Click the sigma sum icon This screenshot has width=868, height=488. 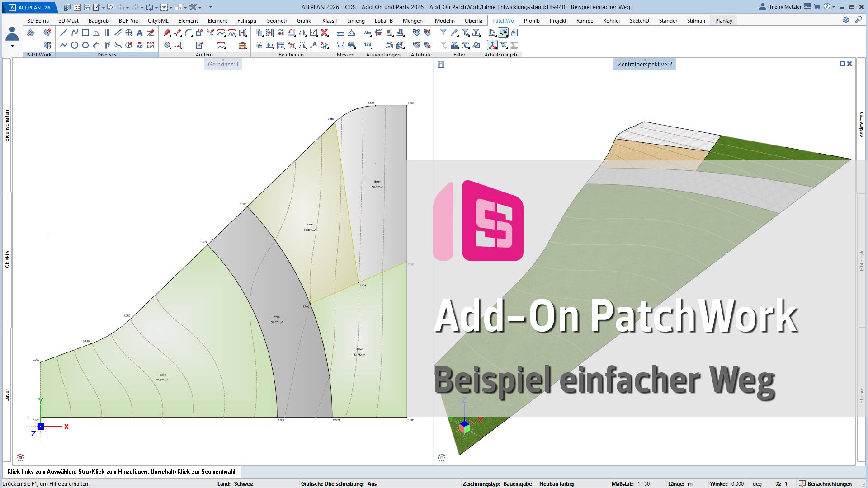(x=514, y=45)
